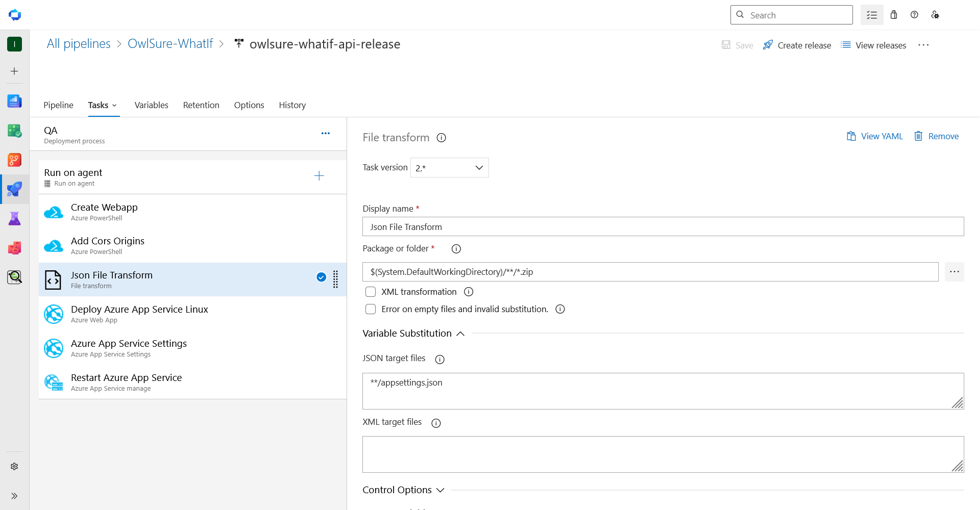This screenshot has width=980, height=510.
Task: Add new item with sidebar plus icon
Action: 14,71
